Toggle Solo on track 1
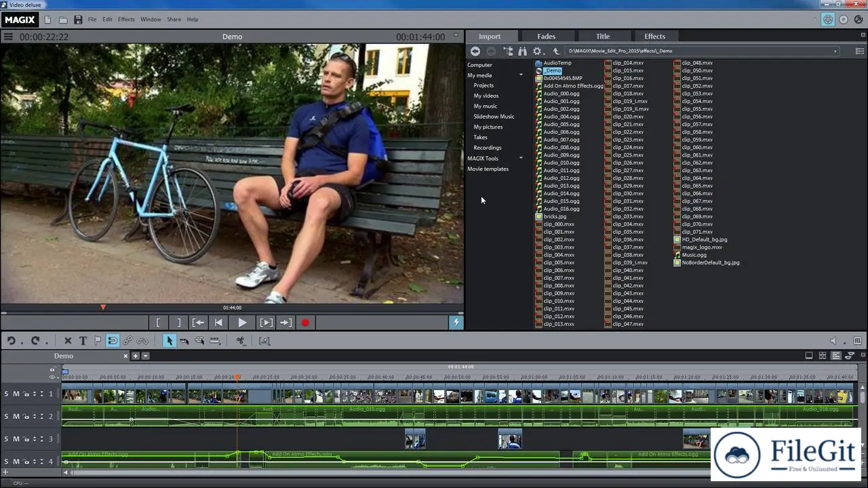 pyautogui.click(x=7, y=394)
